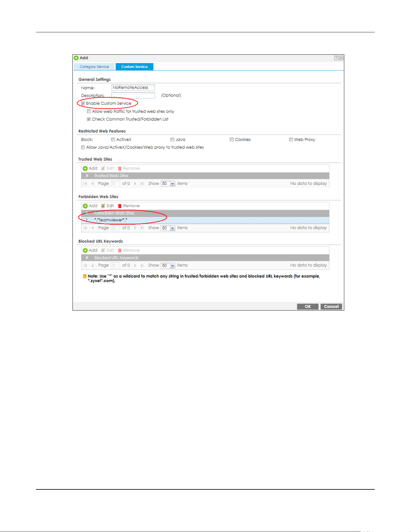Click the Page number field in Blocked URL Keywords
The height and width of the screenshot is (532, 411).
[115, 266]
